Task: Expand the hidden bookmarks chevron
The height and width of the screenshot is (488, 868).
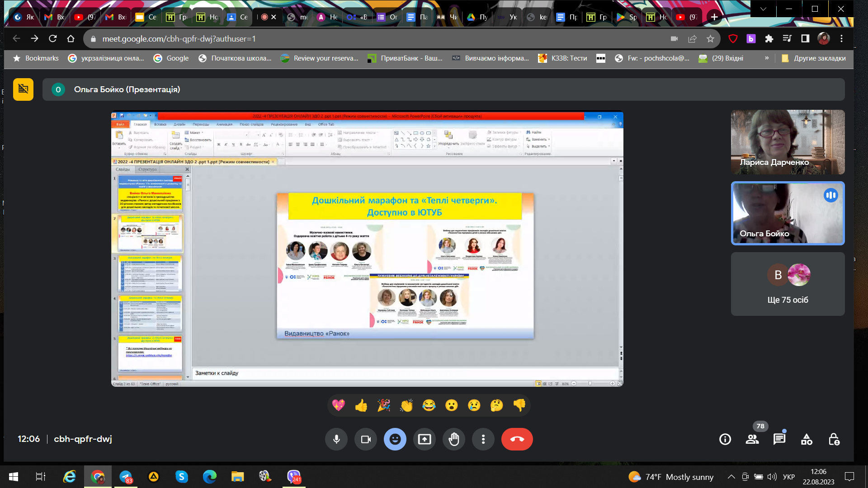Action: [x=767, y=58]
